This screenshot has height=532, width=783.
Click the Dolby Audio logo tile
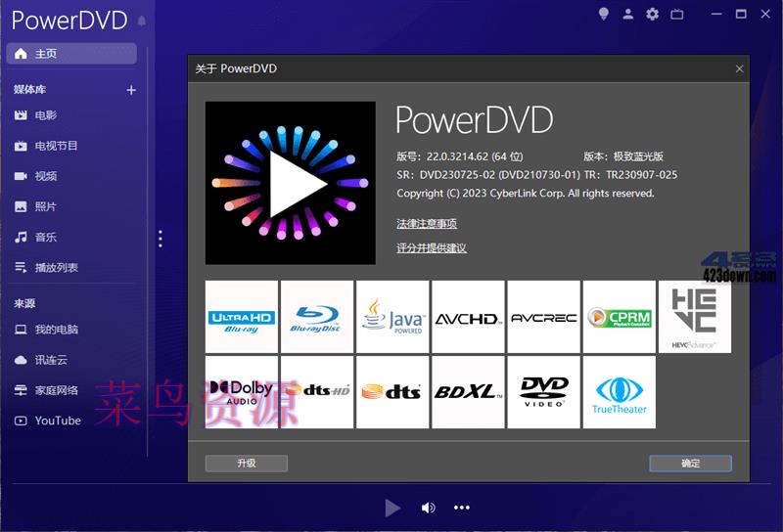click(242, 392)
